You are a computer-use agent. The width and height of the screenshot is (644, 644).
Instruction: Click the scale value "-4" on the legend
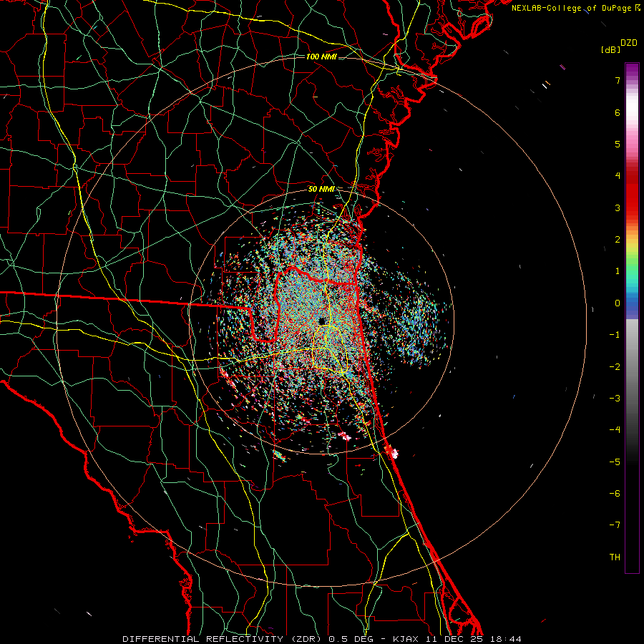pos(615,430)
